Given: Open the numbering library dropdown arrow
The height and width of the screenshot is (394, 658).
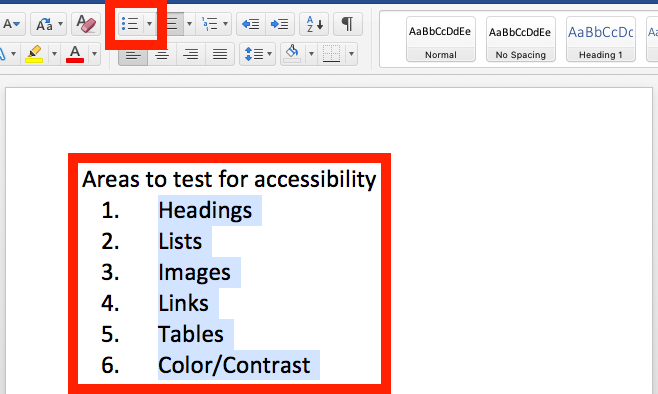Looking at the screenshot, I should [189, 24].
